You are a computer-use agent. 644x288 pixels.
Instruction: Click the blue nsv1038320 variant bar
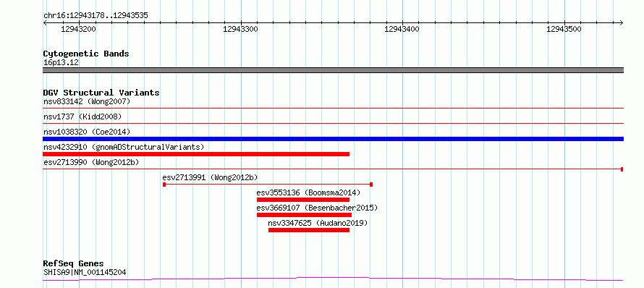[333, 139]
